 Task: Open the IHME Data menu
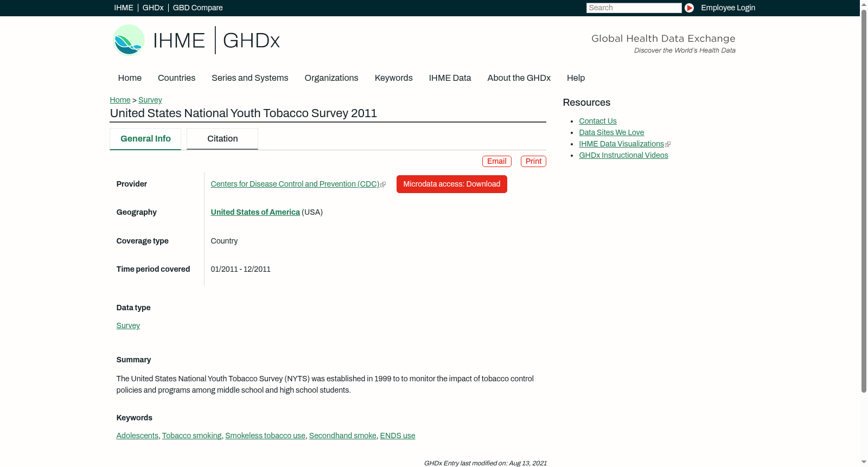(450, 78)
